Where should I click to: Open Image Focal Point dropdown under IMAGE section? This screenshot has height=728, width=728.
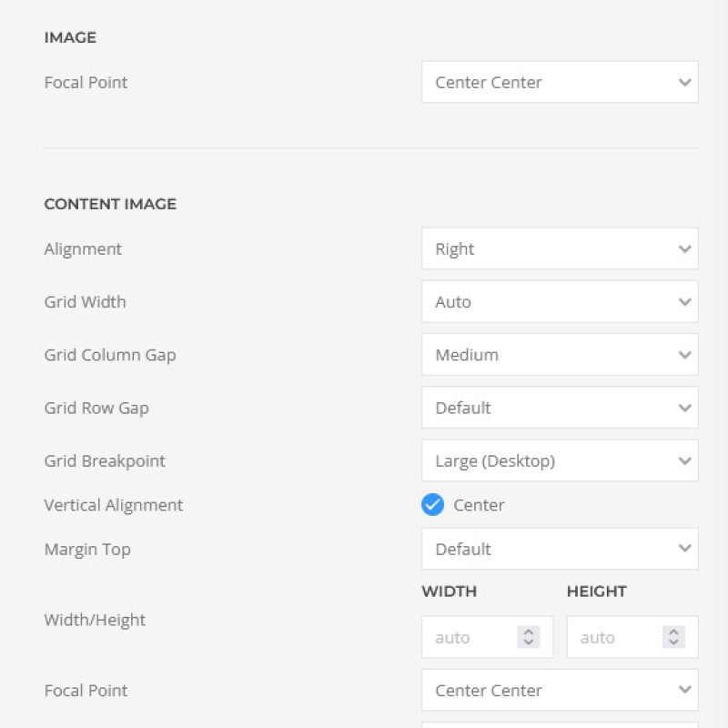coord(560,82)
